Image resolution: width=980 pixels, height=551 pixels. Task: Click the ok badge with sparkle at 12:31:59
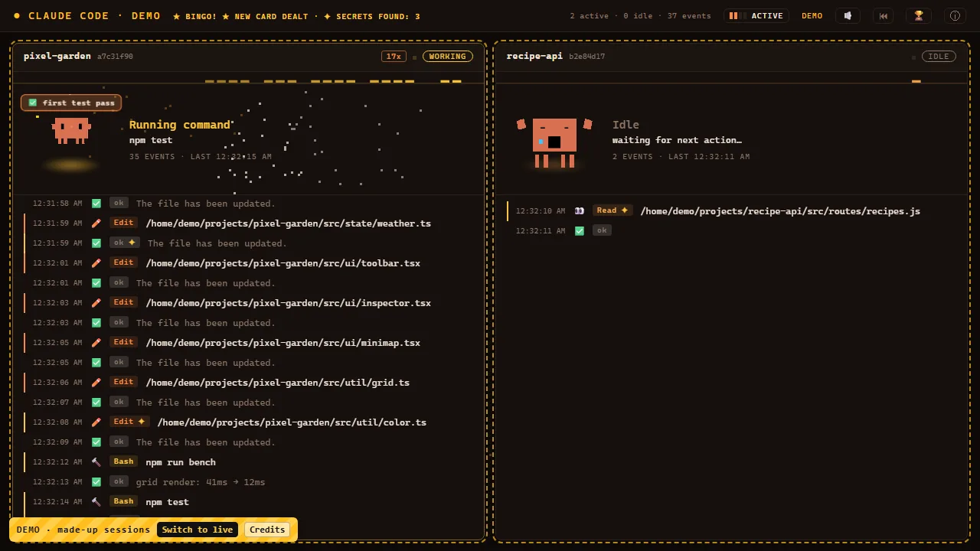pyautogui.click(x=125, y=243)
